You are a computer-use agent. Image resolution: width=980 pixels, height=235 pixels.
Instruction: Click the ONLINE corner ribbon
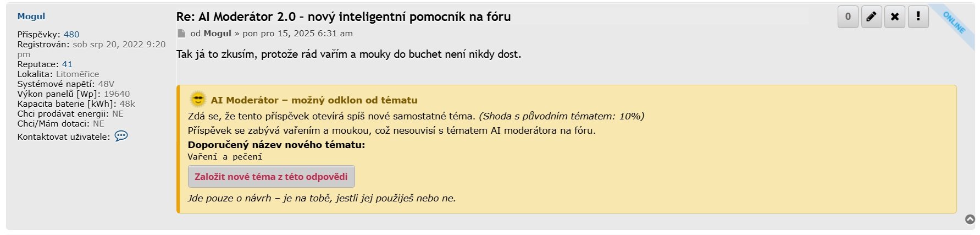pos(955,23)
